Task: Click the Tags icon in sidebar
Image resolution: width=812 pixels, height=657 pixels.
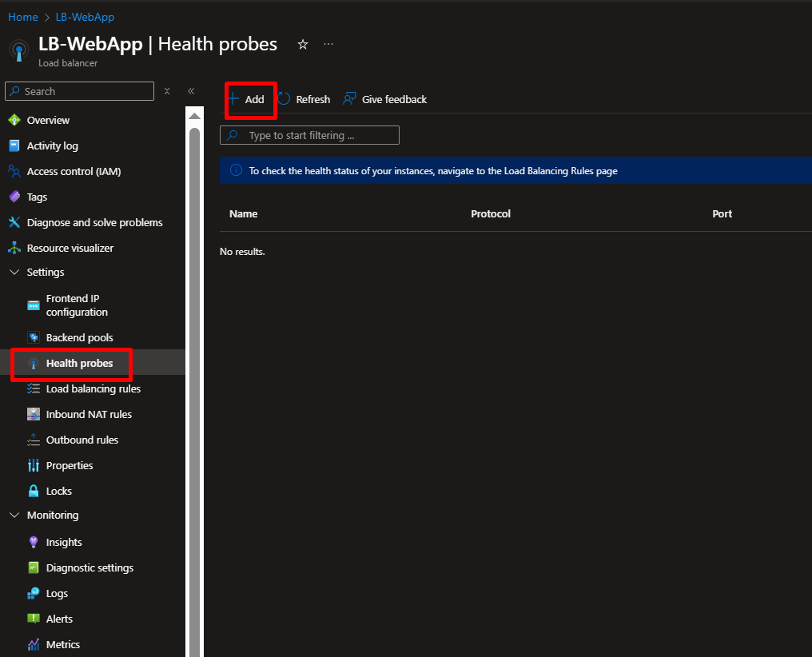Action: pyautogui.click(x=14, y=197)
